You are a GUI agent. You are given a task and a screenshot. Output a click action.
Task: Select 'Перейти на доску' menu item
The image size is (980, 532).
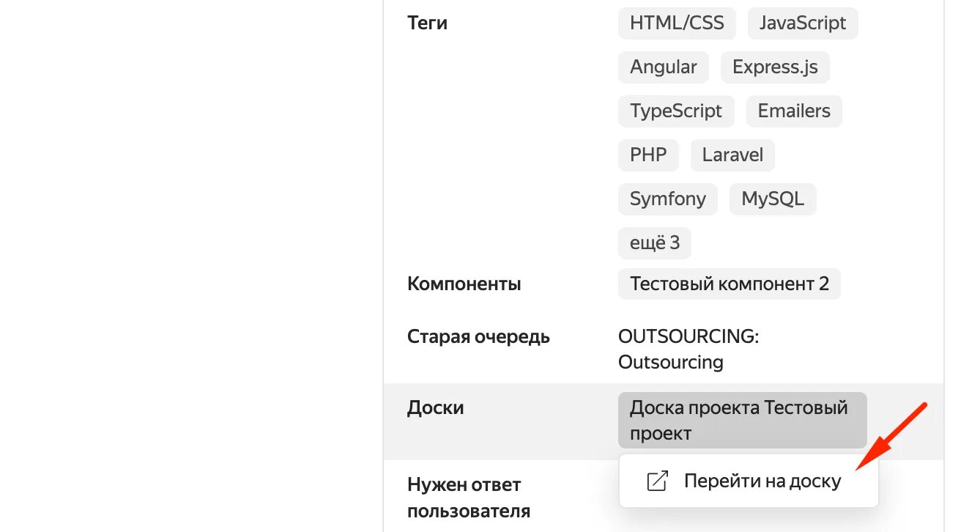[x=762, y=481]
